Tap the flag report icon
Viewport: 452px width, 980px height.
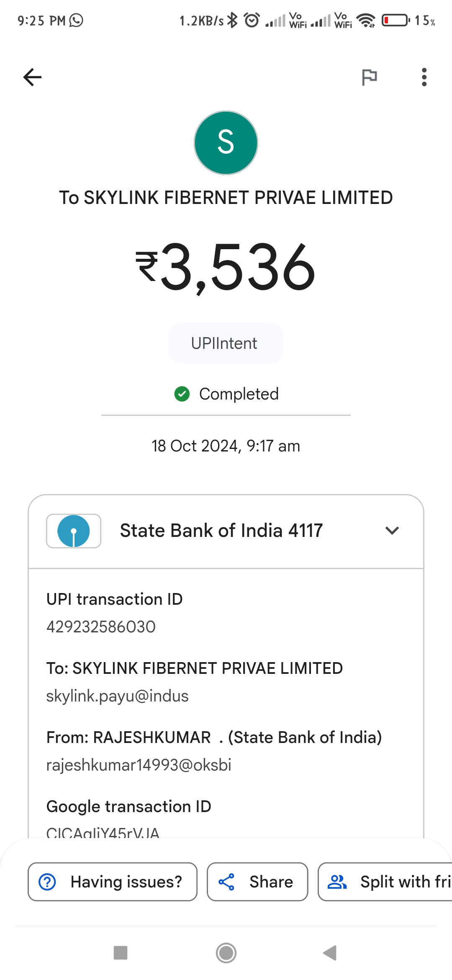coord(369,77)
